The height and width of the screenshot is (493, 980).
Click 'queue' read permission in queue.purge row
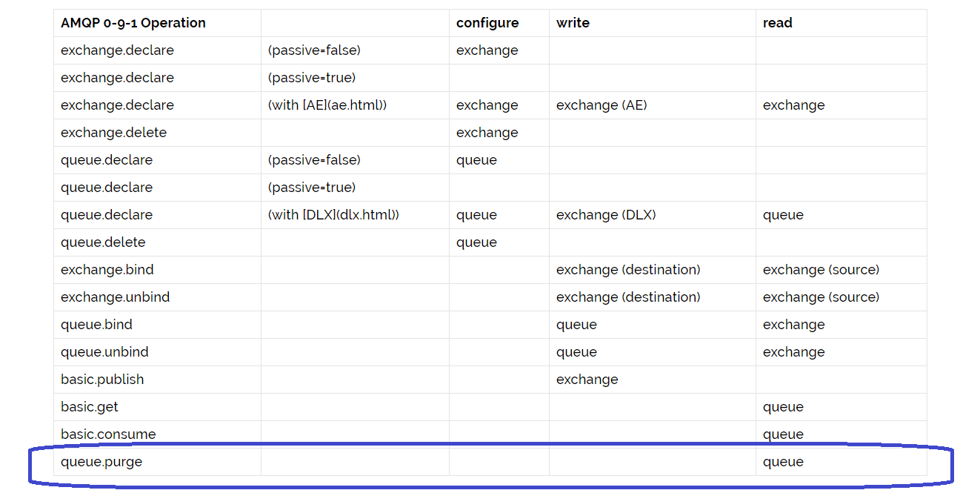coord(783,462)
